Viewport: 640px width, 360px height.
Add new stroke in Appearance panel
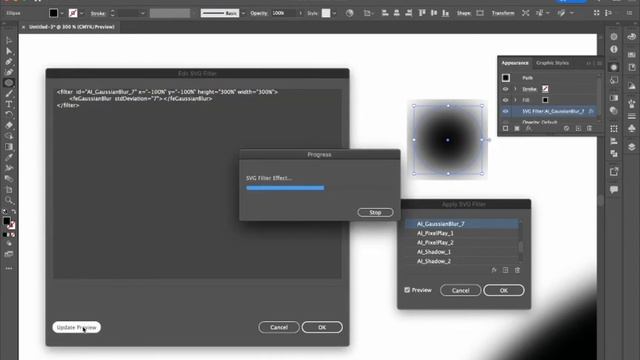(506, 128)
